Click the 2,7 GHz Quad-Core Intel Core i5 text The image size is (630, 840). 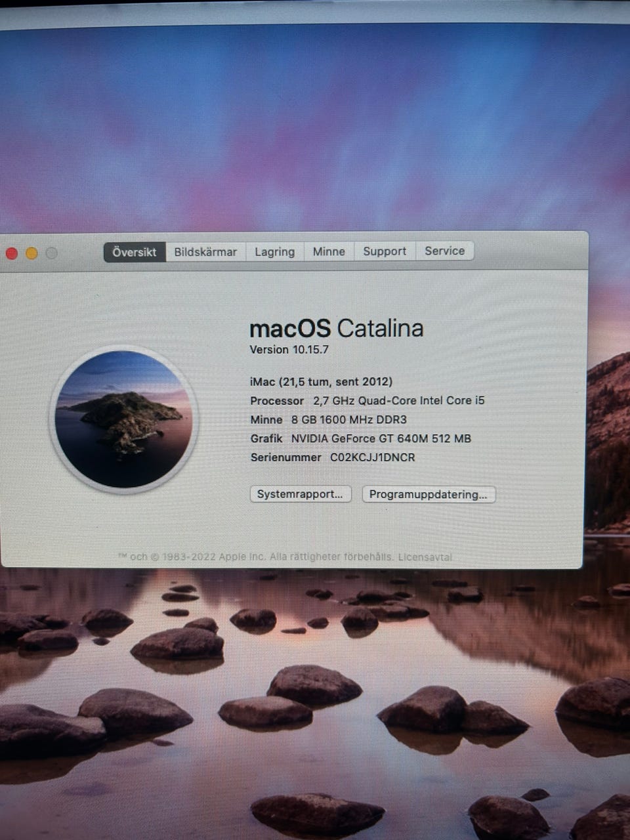click(x=399, y=400)
